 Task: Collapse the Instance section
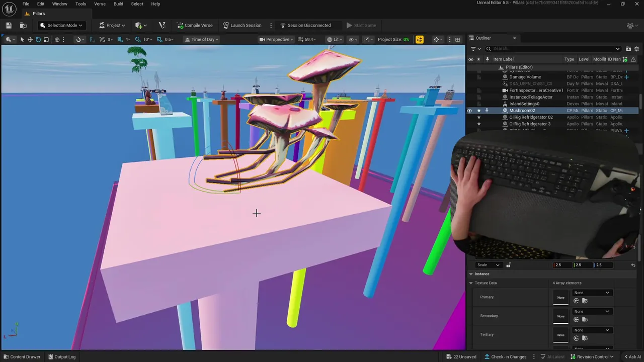(x=471, y=274)
